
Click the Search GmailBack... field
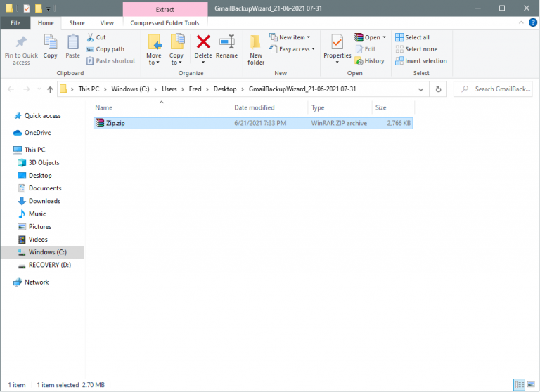(x=493, y=89)
